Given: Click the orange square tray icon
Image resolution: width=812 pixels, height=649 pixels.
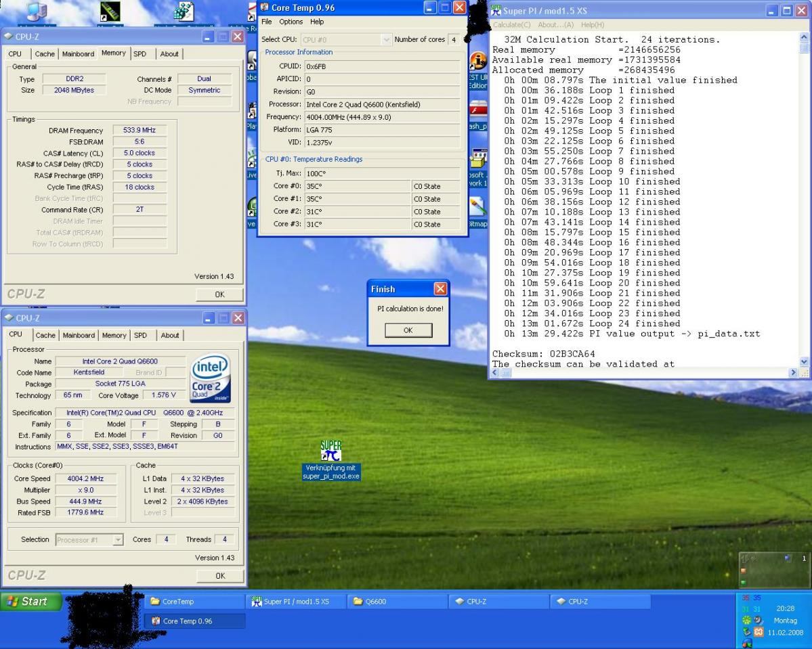Looking at the screenshot, I should pos(758,632).
